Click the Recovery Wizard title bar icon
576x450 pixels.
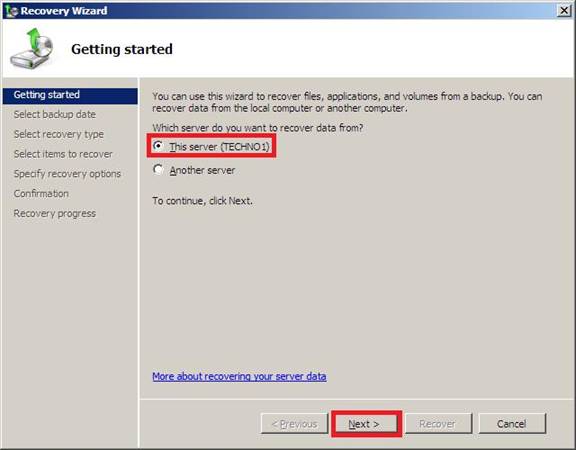[12, 11]
